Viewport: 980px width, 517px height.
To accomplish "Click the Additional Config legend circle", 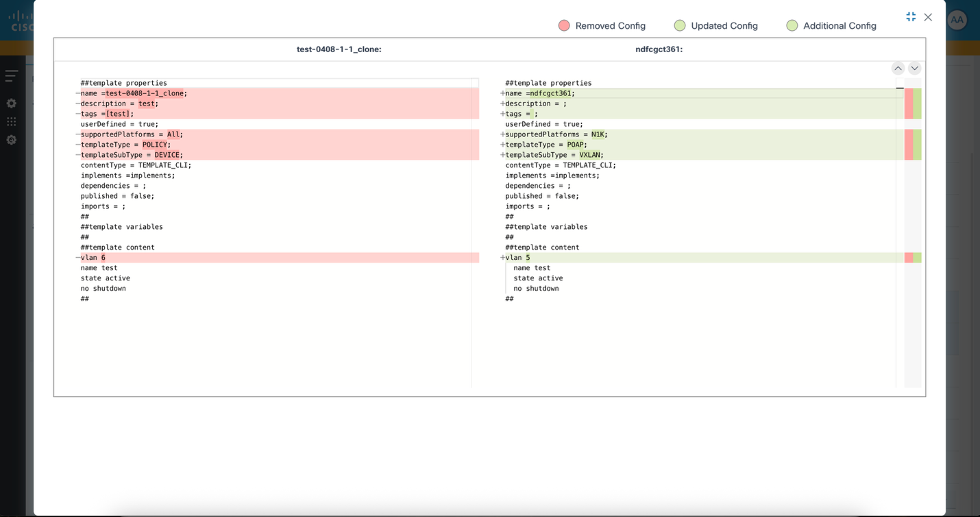I will click(x=792, y=25).
